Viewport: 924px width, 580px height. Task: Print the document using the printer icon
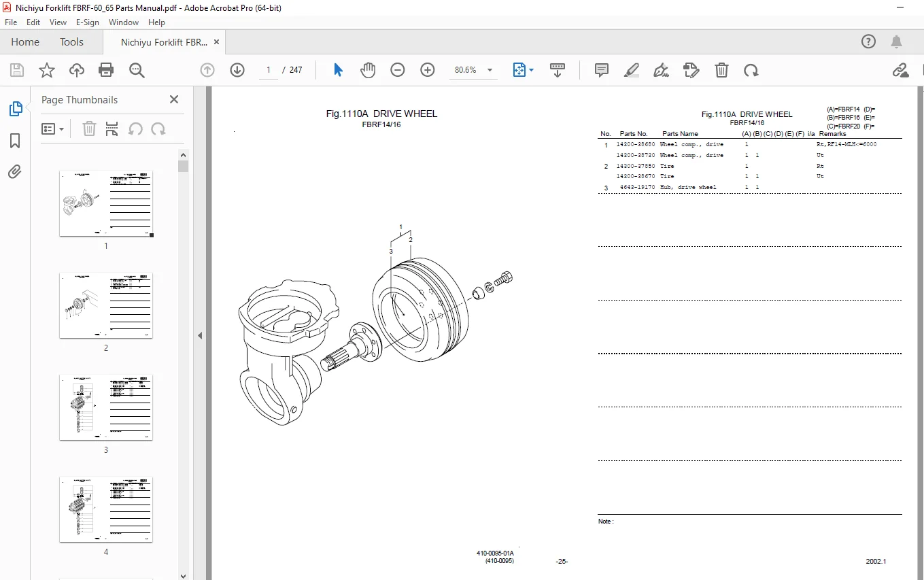106,70
